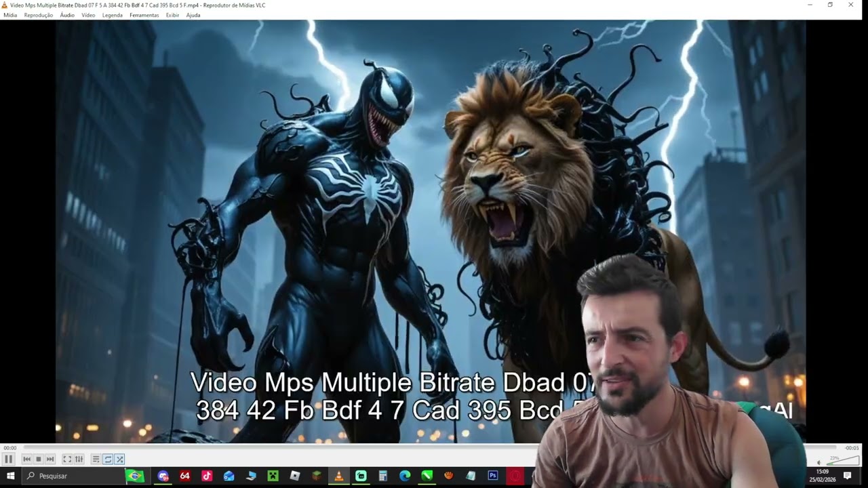
Task: Open the Calculator taskbar icon
Action: click(383, 476)
